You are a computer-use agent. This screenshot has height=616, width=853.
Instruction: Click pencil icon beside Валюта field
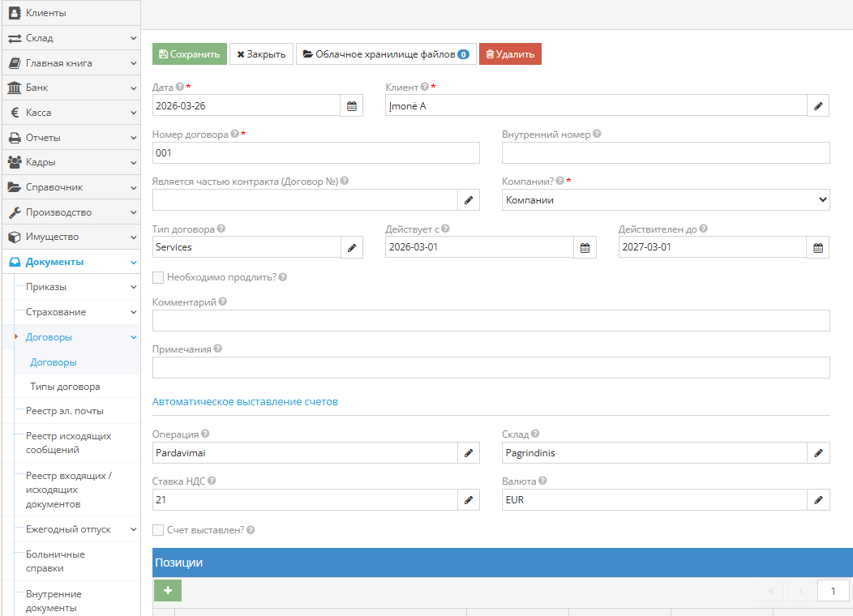pos(818,500)
